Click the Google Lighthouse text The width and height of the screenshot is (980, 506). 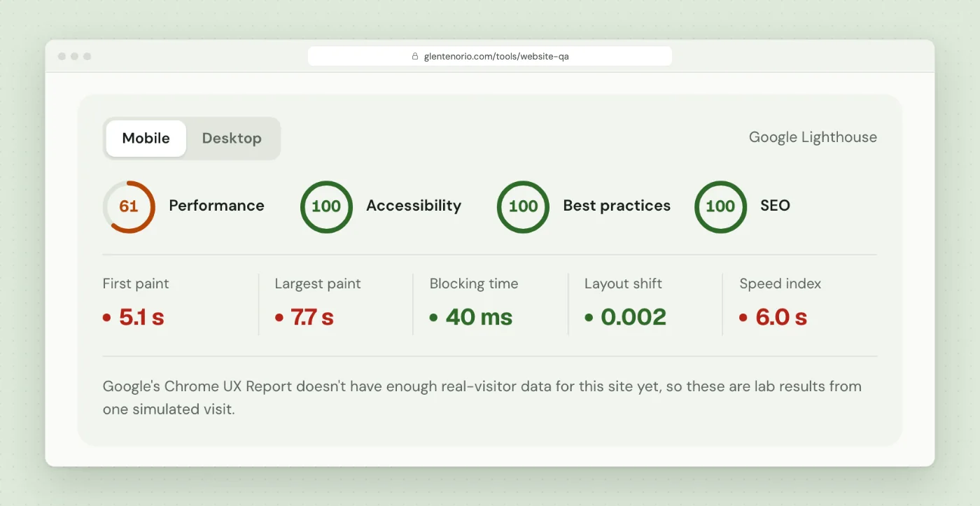(813, 137)
